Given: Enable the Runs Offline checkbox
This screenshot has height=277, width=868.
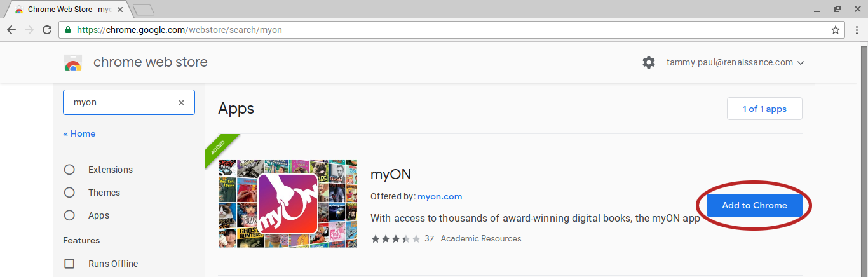Looking at the screenshot, I should pos(70,264).
